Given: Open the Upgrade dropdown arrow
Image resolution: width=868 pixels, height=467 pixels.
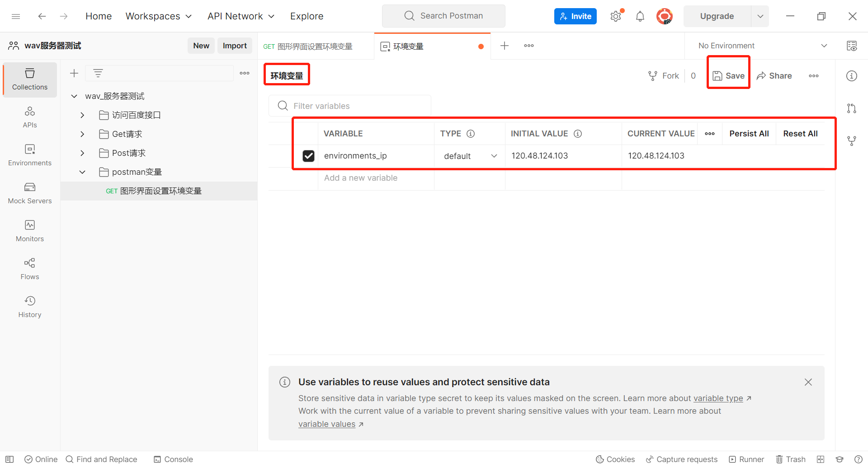Looking at the screenshot, I should [760, 16].
